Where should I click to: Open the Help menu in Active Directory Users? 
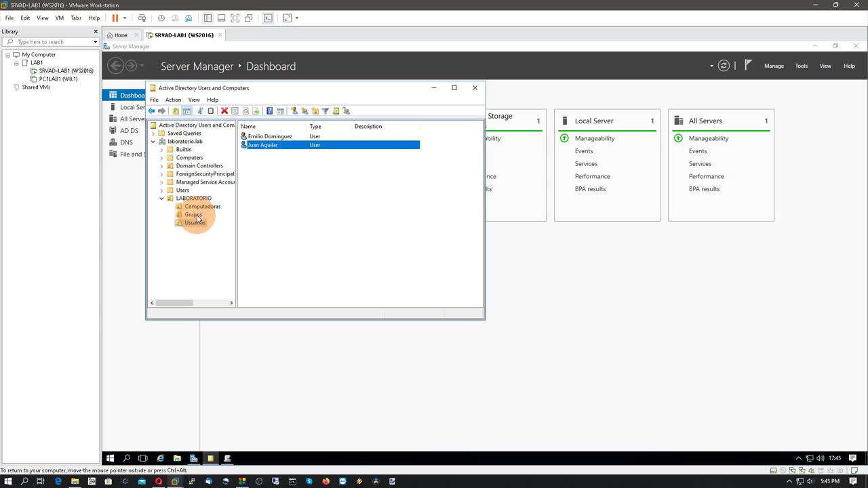(x=212, y=100)
